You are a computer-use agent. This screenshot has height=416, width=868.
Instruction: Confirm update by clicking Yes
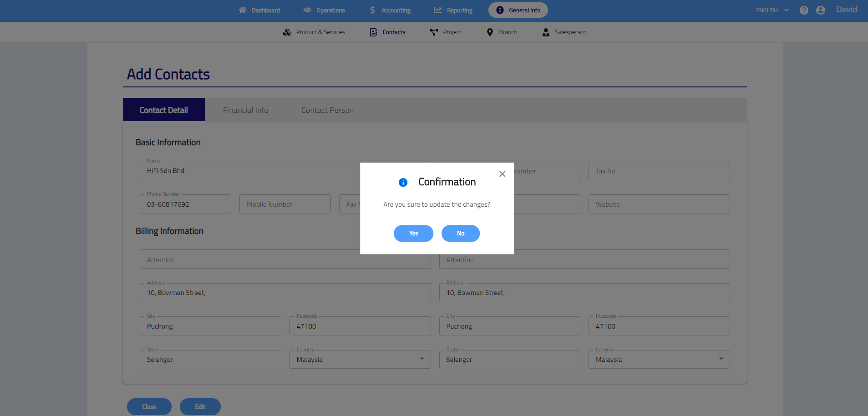(413, 233)
